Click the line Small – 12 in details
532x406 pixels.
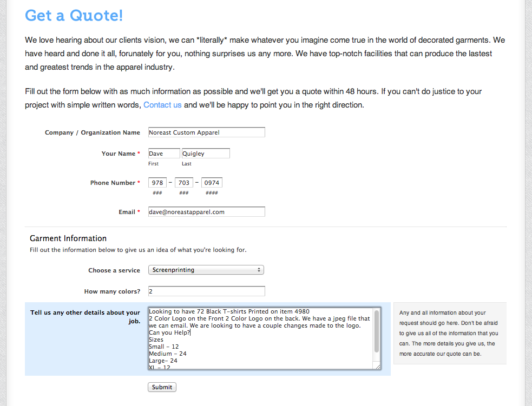[163, 347]
